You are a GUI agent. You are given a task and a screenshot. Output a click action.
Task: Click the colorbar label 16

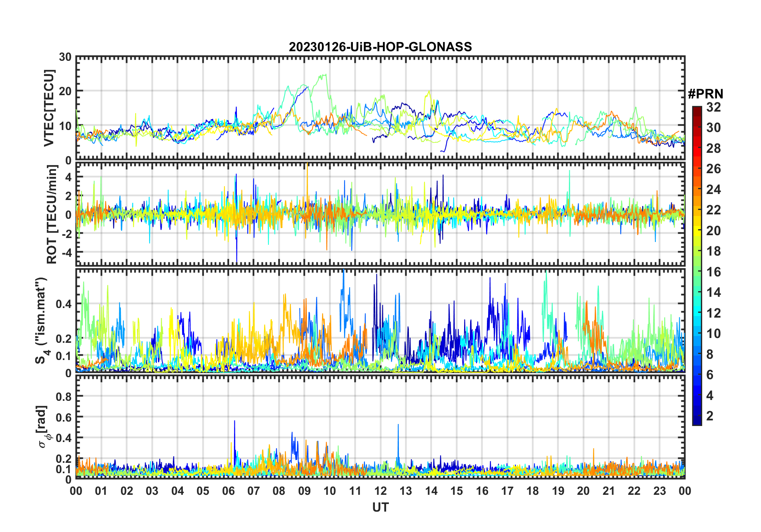click(713, 272)
